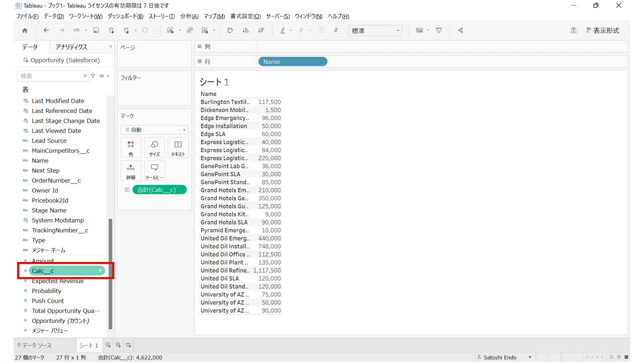Select the Probability measure
Screen dimensions: 644x362
(x=46, y=291)
